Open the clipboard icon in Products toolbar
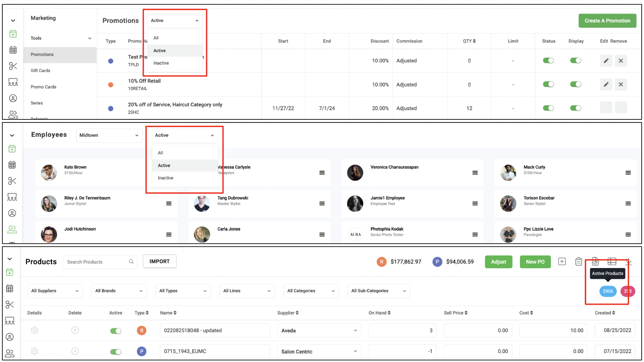Screen dimensions: 644x362 (579, 261)
